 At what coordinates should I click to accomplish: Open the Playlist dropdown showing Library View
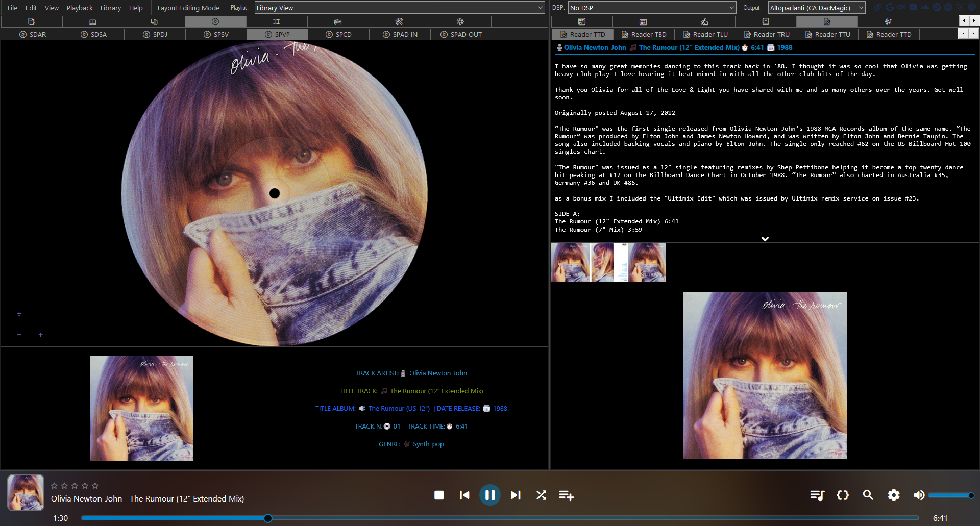400,8
